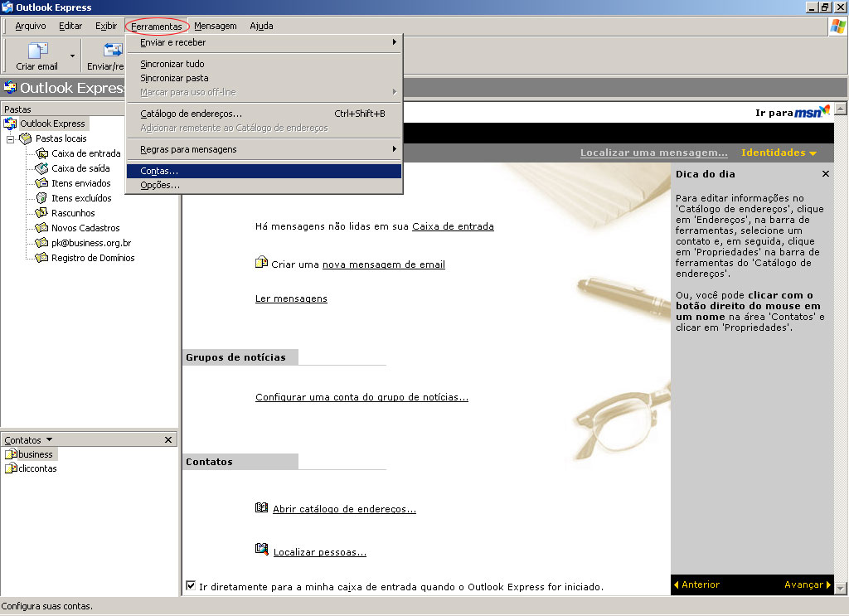This screenshot has height=616, width=849.
Task: Open the Criar email dropdown arrow
Action: pos(73,56)
